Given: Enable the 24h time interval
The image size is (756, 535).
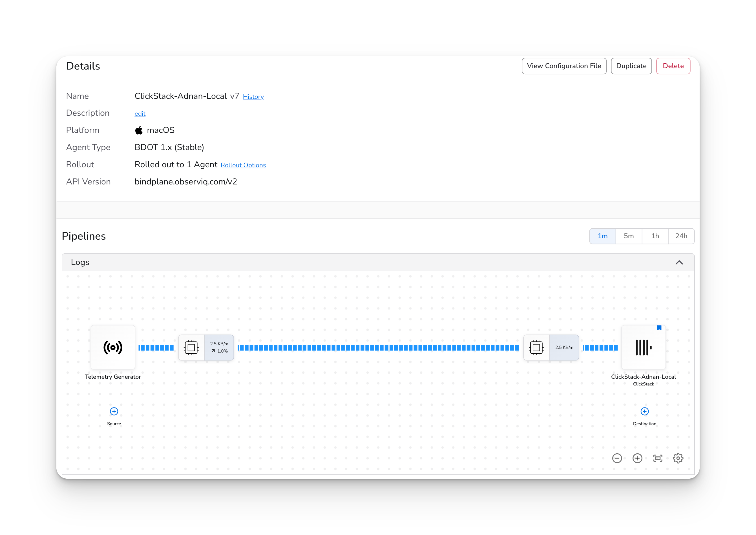Looking at the screenshot, I should pos(681,236).
